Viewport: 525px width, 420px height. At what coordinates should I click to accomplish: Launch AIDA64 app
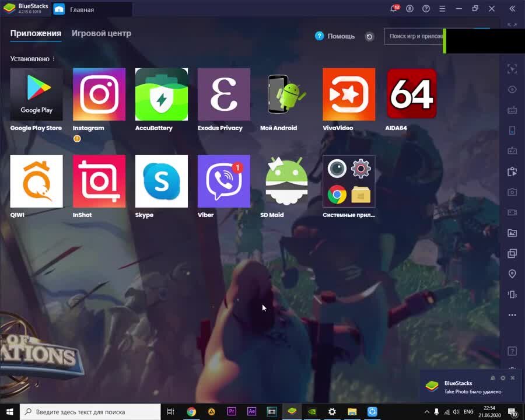pos(411,94)
